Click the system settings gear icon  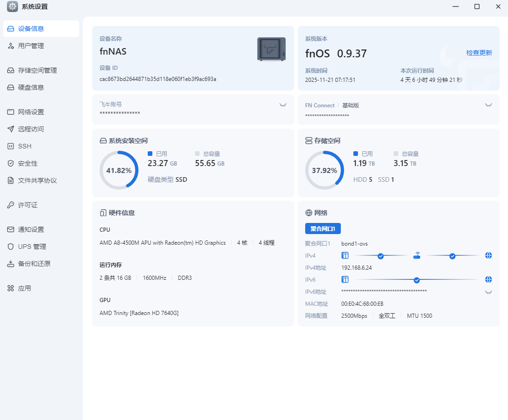[13, 6]
